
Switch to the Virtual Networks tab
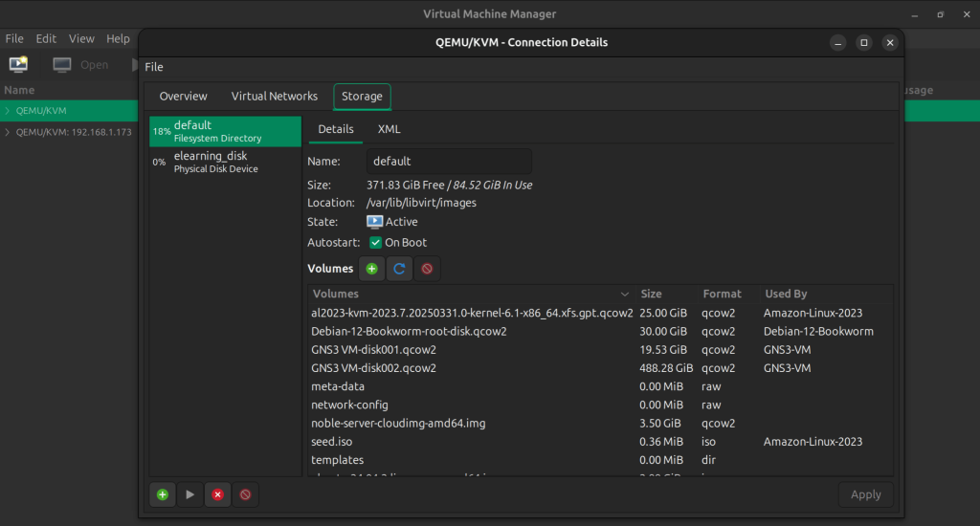(275, 97)
